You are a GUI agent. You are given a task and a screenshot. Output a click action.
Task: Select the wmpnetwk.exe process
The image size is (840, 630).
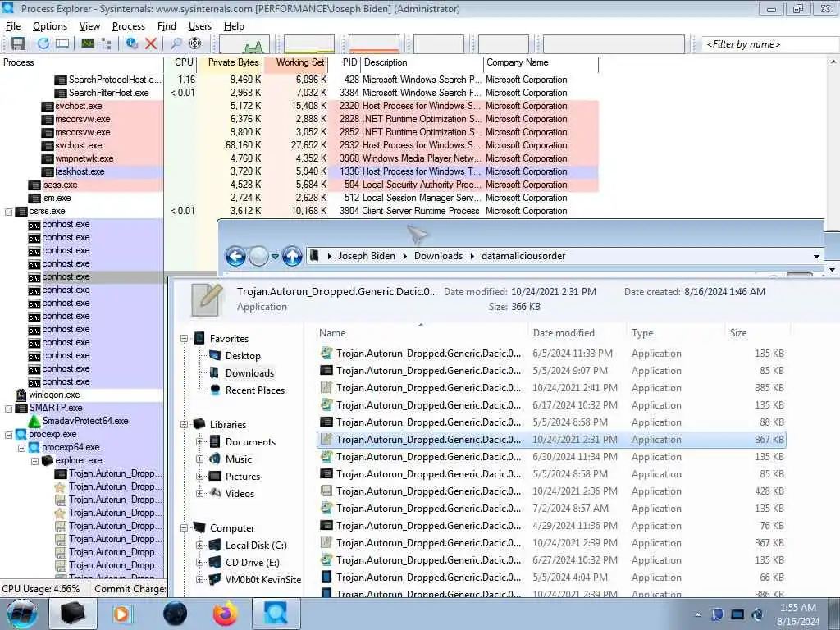tap(84, 158)
